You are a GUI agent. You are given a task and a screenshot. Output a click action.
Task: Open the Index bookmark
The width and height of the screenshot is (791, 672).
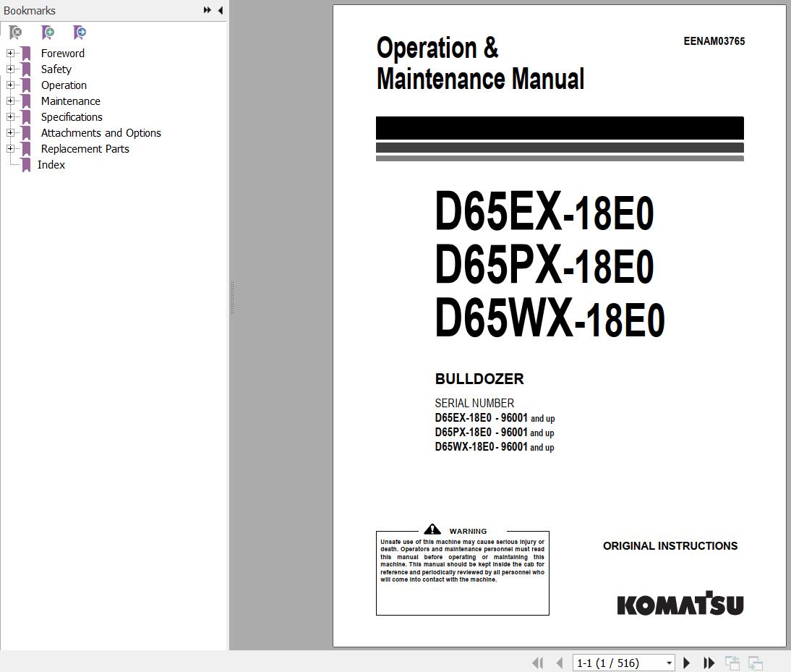point(51,164)
